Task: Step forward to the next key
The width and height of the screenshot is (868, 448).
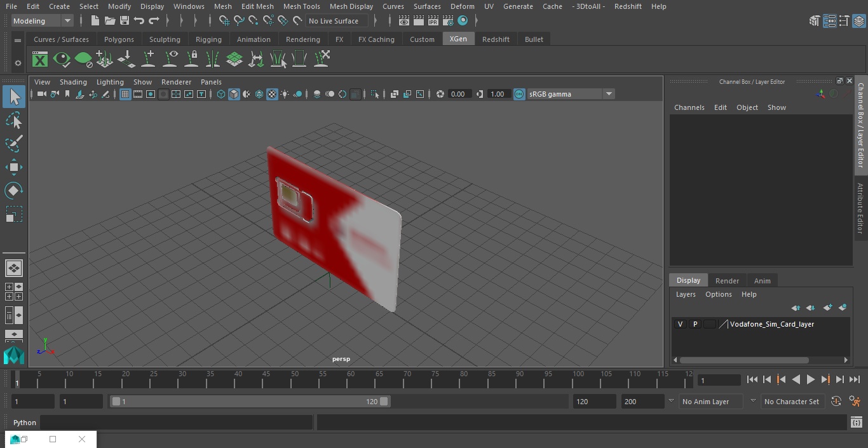Action: point(825,379)
